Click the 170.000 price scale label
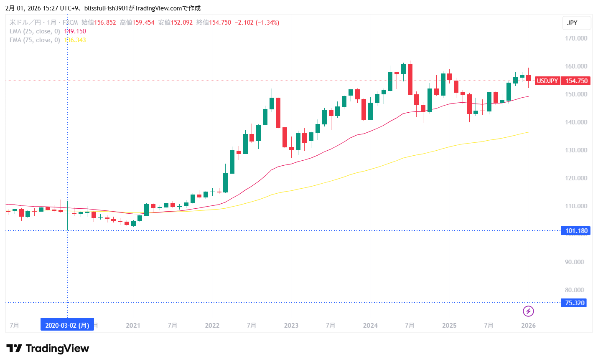The width and height of the screenshot is (598, 364). click(576, 38)
